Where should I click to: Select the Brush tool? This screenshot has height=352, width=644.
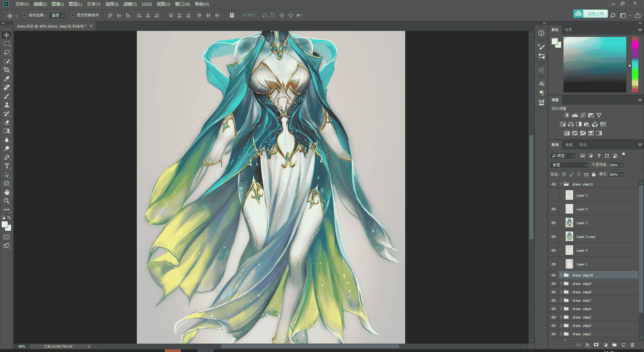(x=7, y=96)
